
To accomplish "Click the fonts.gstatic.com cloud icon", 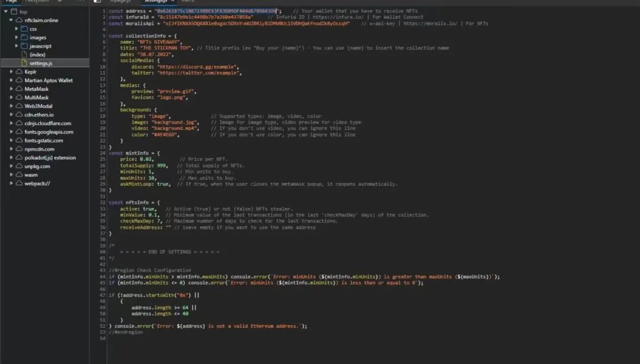I will coord(19,140).
